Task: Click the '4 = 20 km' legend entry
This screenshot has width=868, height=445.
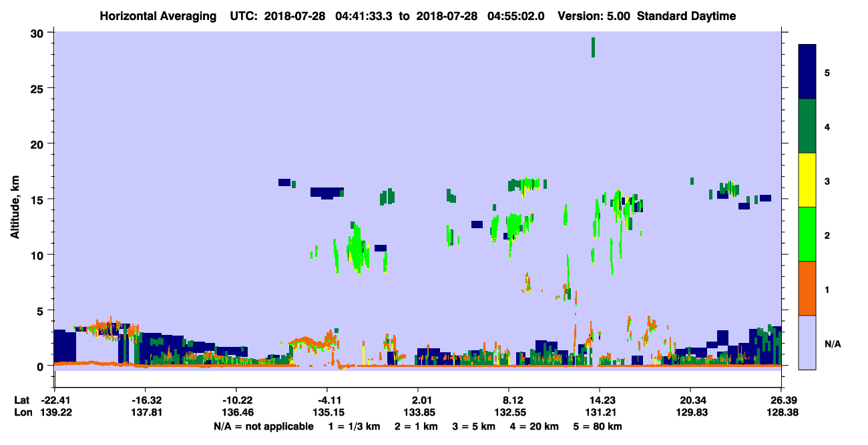Action: [534, 426]
